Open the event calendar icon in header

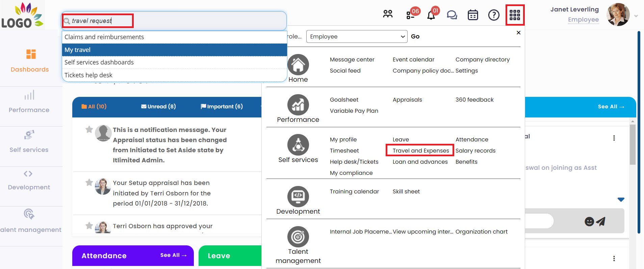click(473, 15)
